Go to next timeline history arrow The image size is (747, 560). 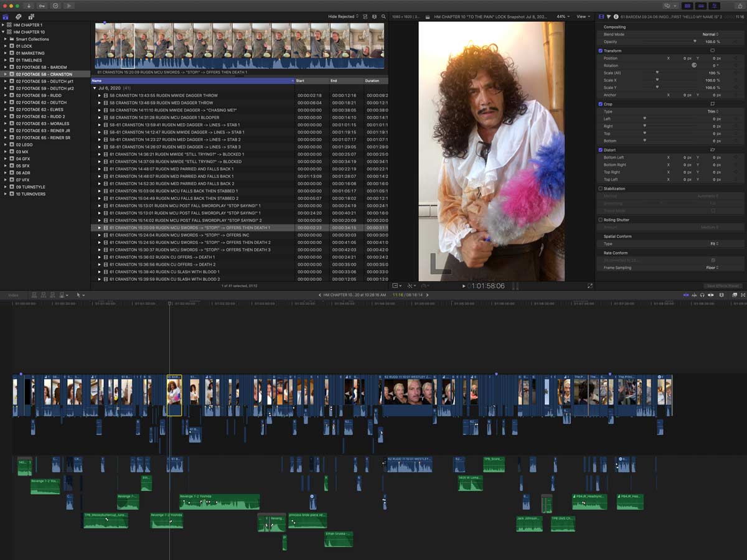(x=427, y=295)
